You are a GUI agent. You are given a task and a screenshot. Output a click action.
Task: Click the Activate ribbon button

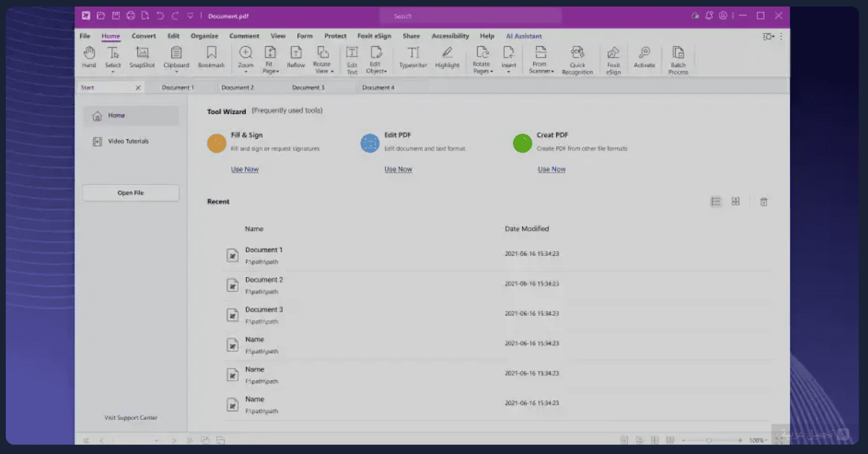coord(644,58)
